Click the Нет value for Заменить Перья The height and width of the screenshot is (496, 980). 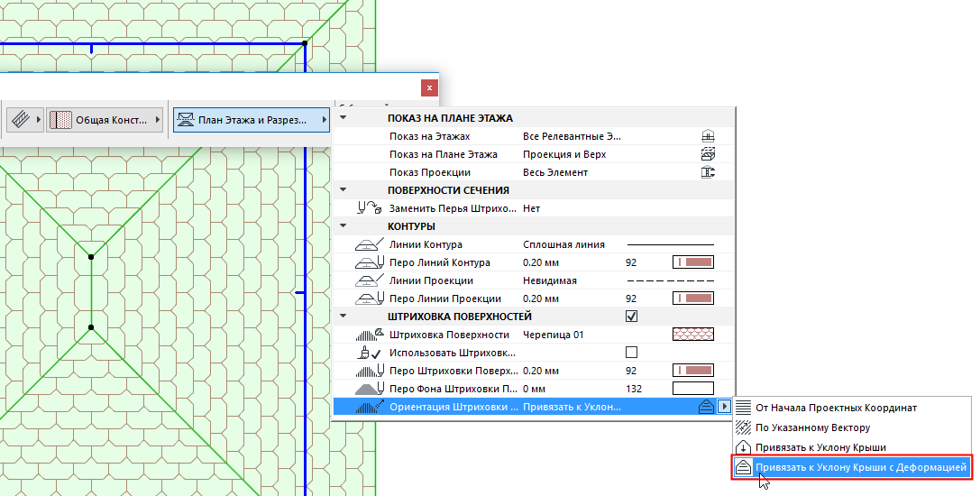pyautogui.click(x=531, y=208)
